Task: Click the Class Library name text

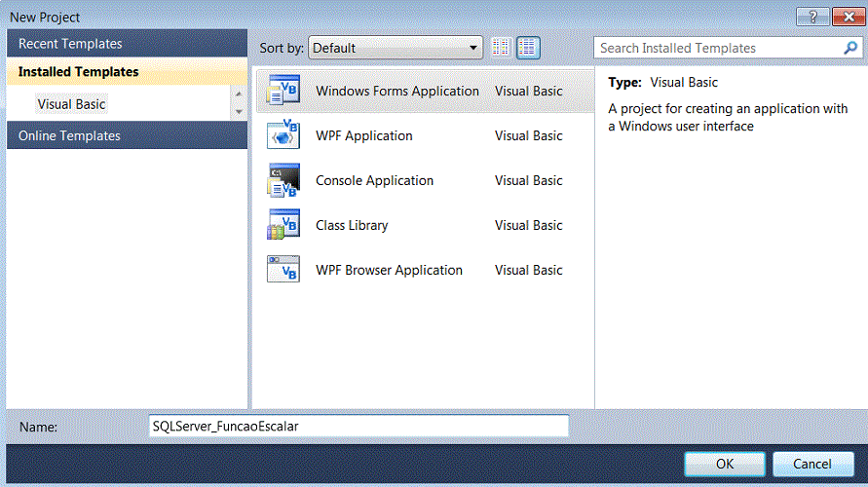Action: click(352, 225)
